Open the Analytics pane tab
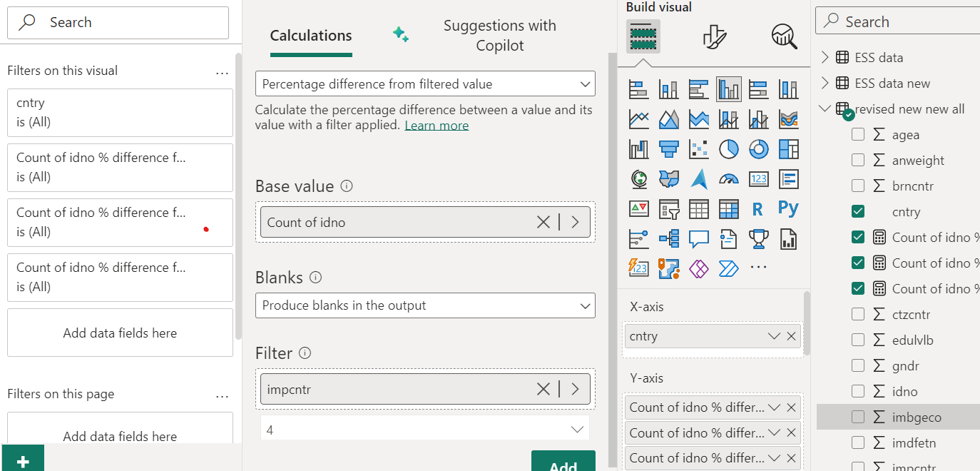 (x=785, y=36)
